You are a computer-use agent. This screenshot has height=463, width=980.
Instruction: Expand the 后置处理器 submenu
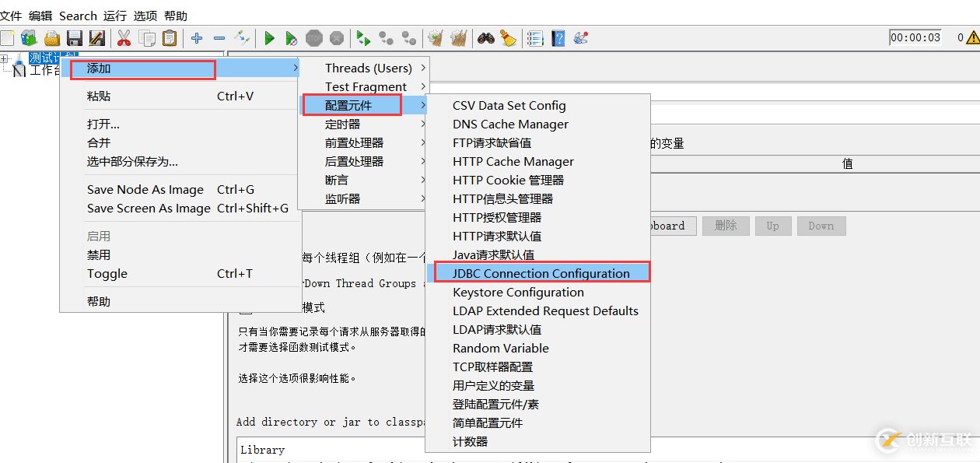point(363,162)
